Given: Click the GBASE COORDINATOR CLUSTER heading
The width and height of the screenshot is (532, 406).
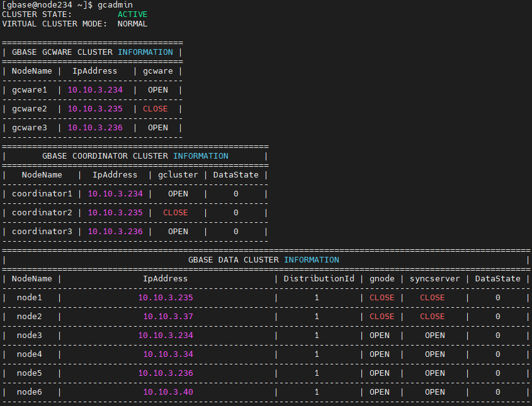Looking at the screenshot, I should tap(135, 156).
